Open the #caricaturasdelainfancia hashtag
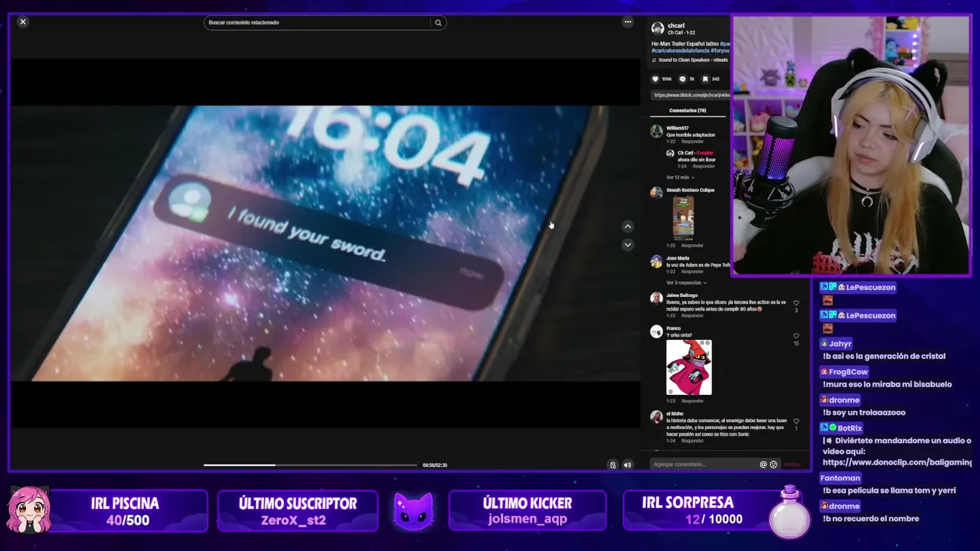This screenshot has width=980, height=551. (681, 51)
